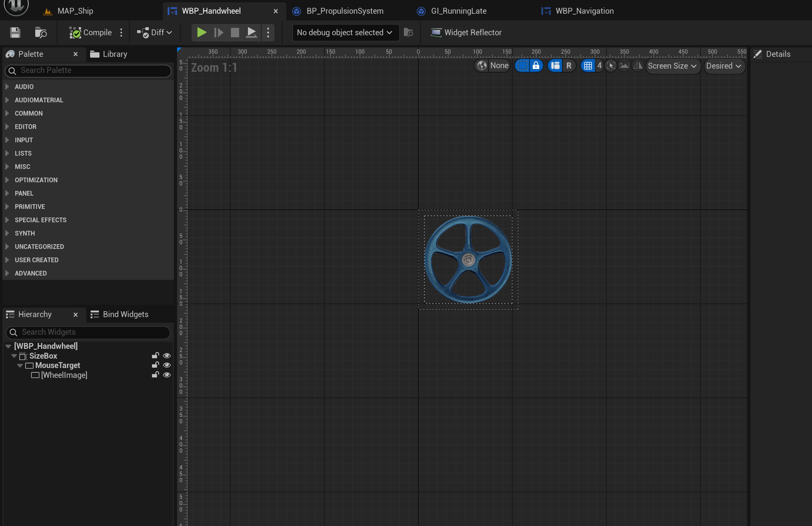The image size is (812, 526).
Task: Open the Diff dropdown
Action: 155,33
